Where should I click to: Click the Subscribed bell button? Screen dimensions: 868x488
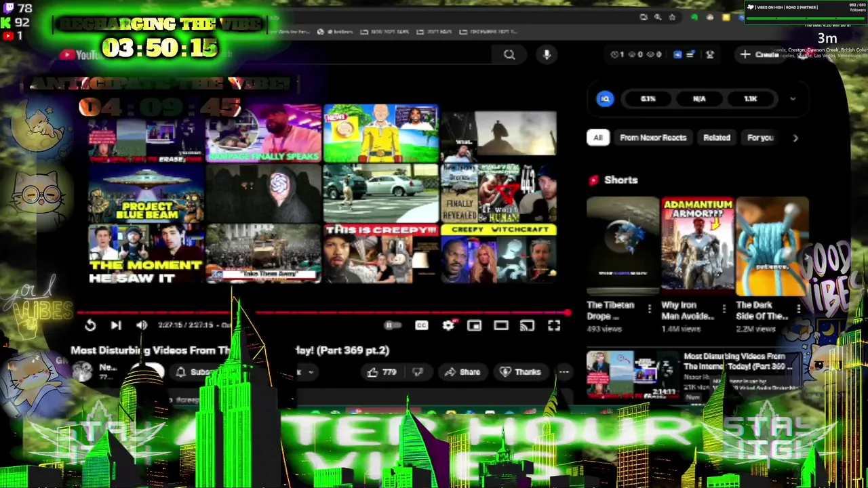[x=201, y=372]
